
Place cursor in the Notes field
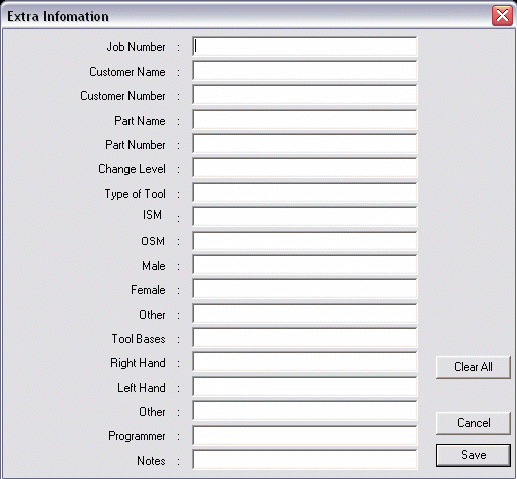305,460
